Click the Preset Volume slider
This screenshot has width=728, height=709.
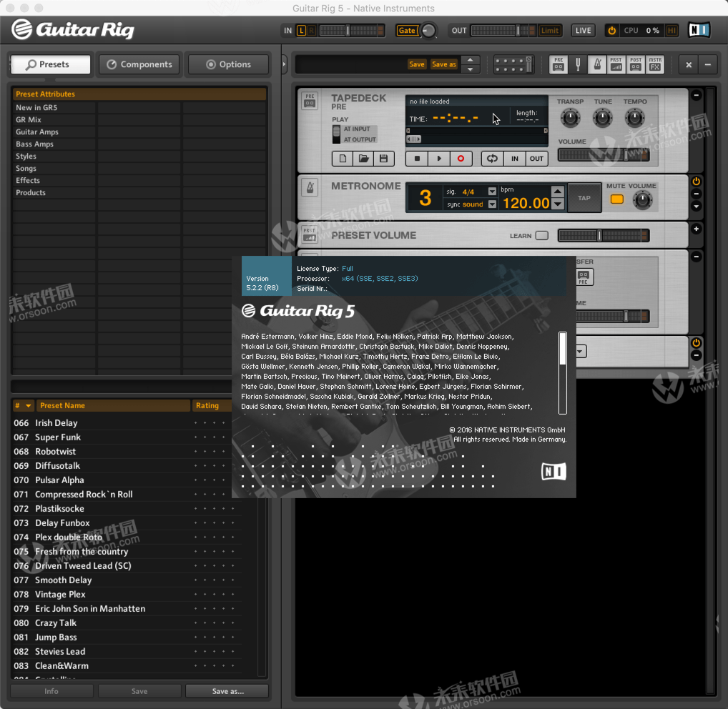point(603,236)
